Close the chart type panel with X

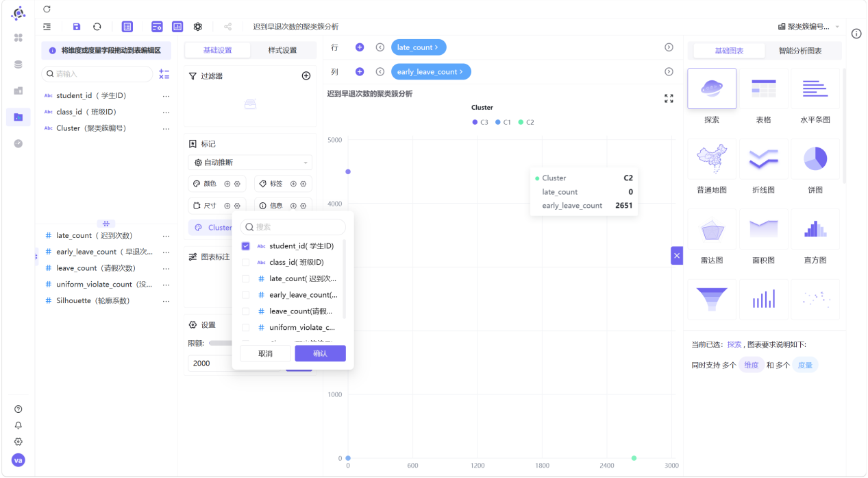pyautogui.click(x=677, y=255)
